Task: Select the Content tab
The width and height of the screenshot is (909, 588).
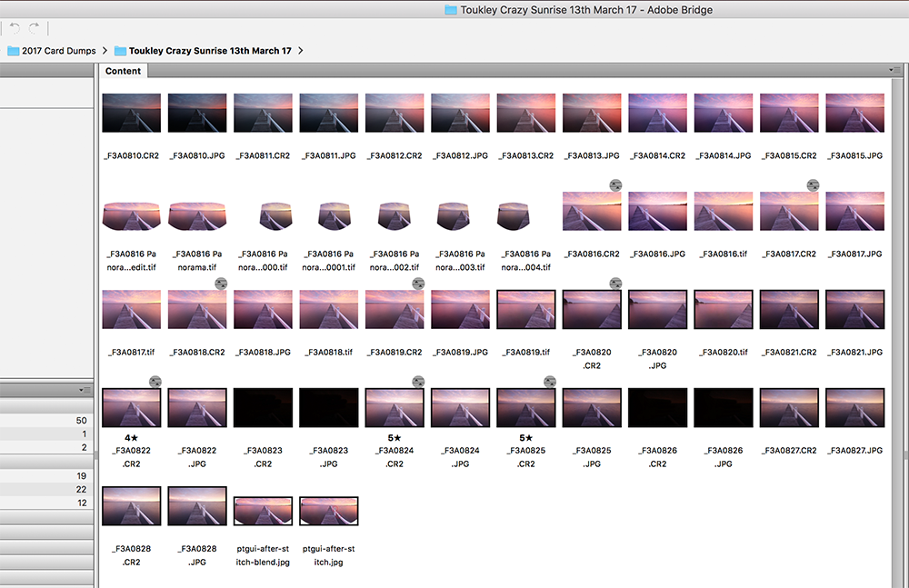Action: point(123,71)
